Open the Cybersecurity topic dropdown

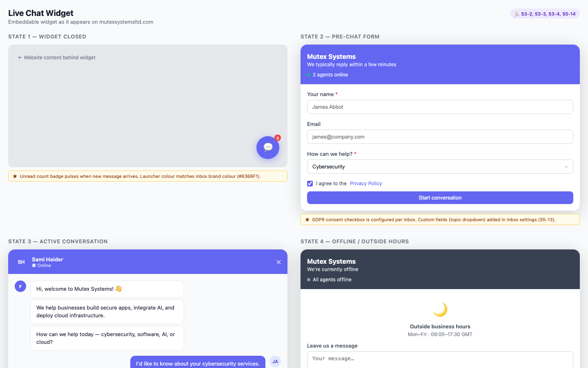tap(440, 167)
